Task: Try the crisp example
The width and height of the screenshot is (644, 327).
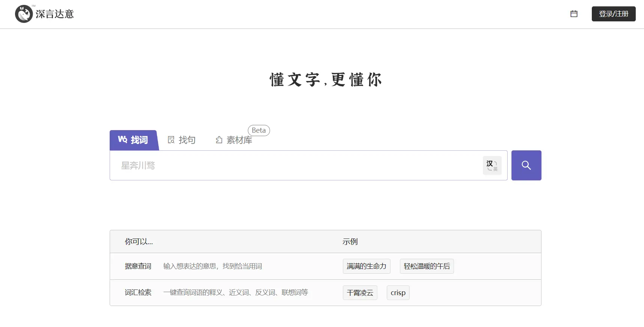Action: [x=398, y=293]
